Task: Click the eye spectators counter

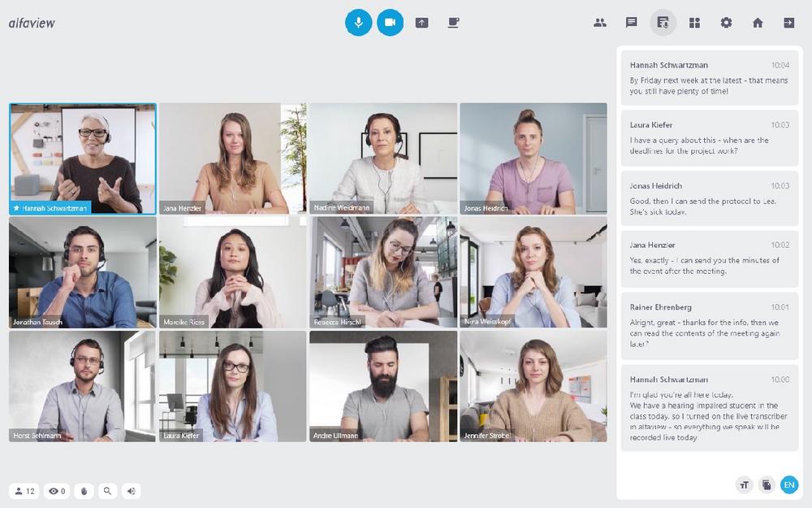Action: pos(57,491)
